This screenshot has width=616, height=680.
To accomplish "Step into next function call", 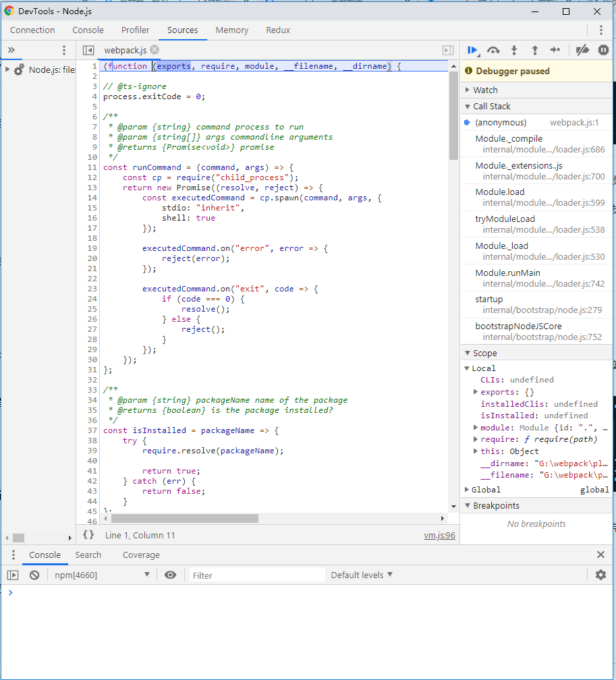I will (514, 50).
